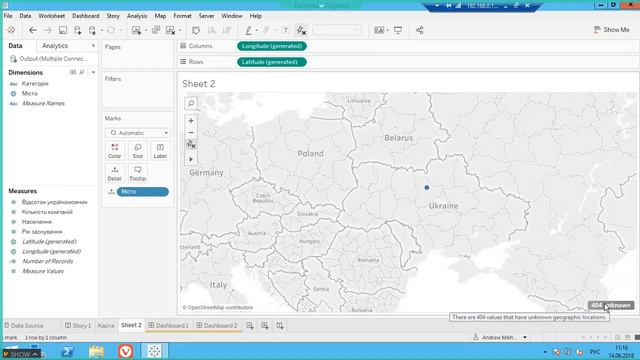Click the map search magnifier button
640x360 pixels.
point(191,103)
